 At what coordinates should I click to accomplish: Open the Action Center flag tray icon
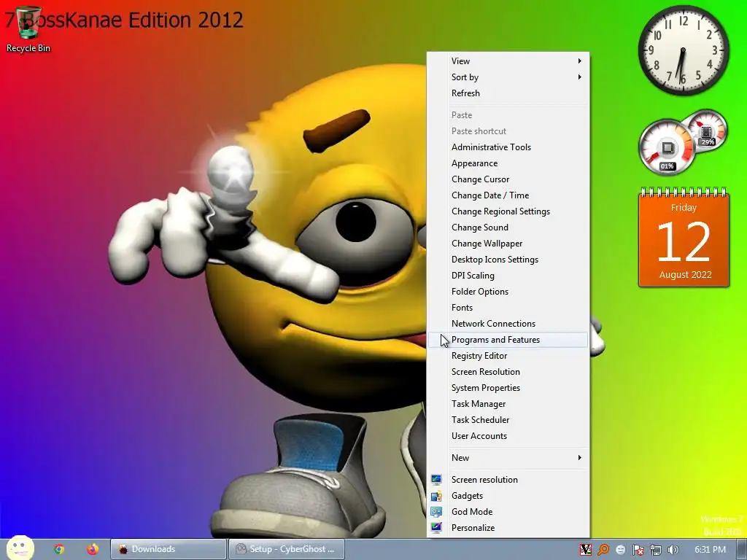[x=638, y=550]
